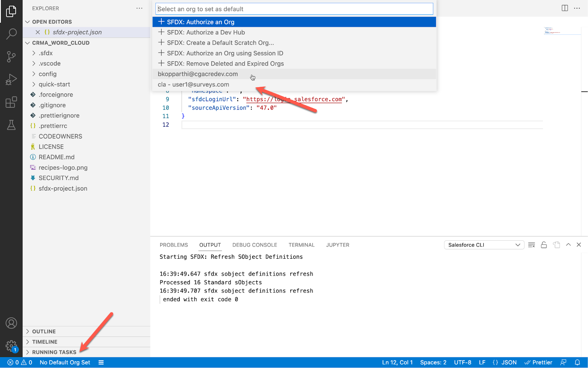Screen dimensions: 588x368
Task: Switch to the Terminal tab
Action: (x=301, y=245)
